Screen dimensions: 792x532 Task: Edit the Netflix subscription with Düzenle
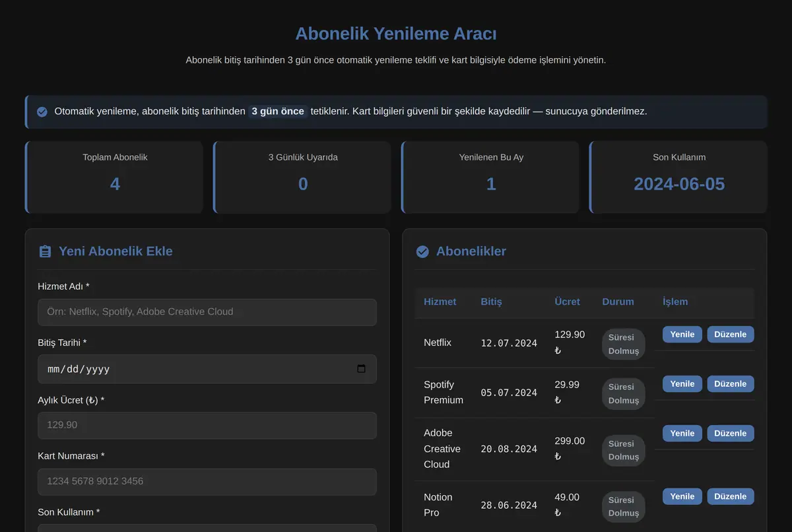(x=731, y=334)
